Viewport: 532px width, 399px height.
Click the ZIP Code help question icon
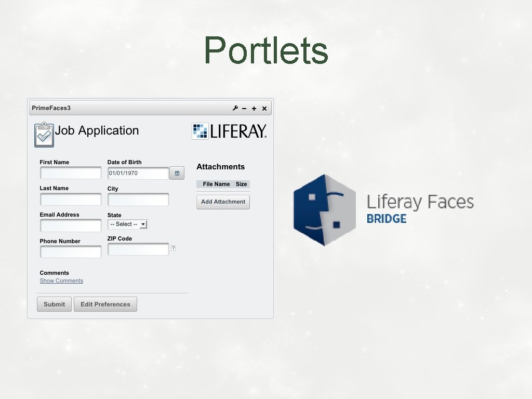click(173, 248)
